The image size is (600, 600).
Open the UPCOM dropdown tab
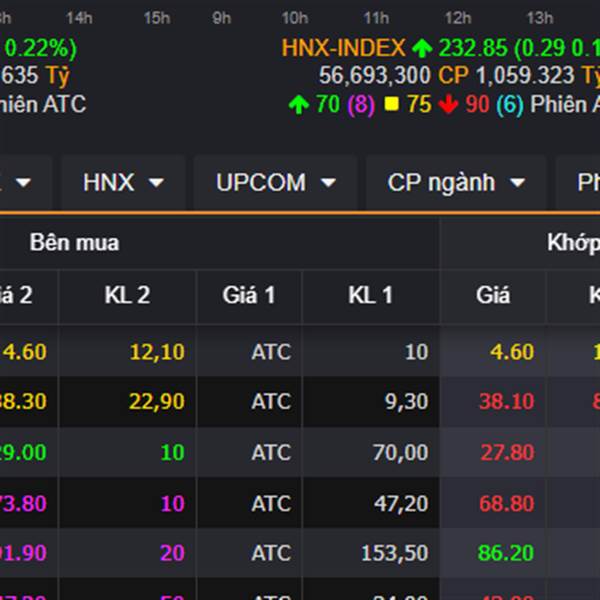pyautogui.click(x=275, y=183)
